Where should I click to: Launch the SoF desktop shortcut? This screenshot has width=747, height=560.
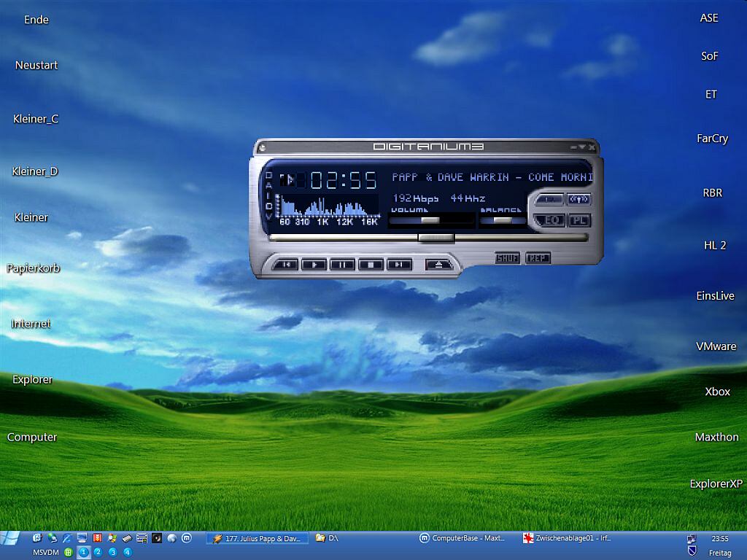(x=709, y=56)
